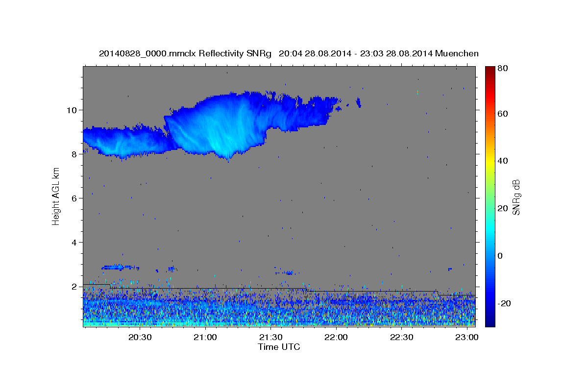Click the 'Time UTC' axis label
588x392 pixels.
[279, 347]
